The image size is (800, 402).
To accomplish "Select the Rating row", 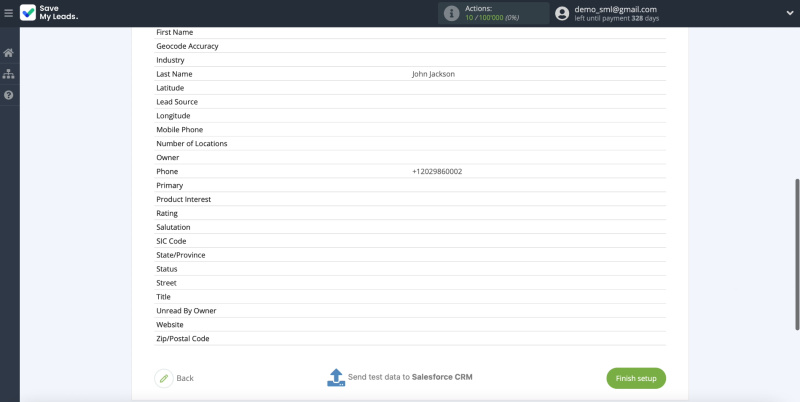I will [x=410, y=213].
